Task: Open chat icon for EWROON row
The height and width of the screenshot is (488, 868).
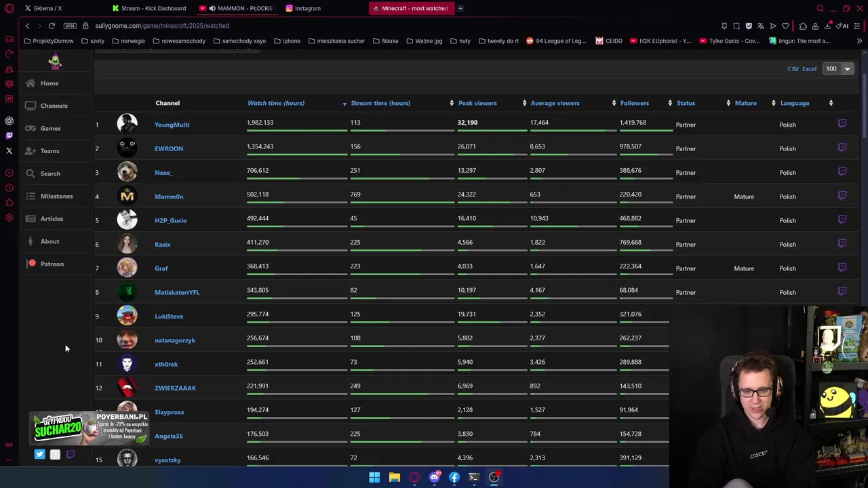Action: pyautogui.click(x=842, y=148)
